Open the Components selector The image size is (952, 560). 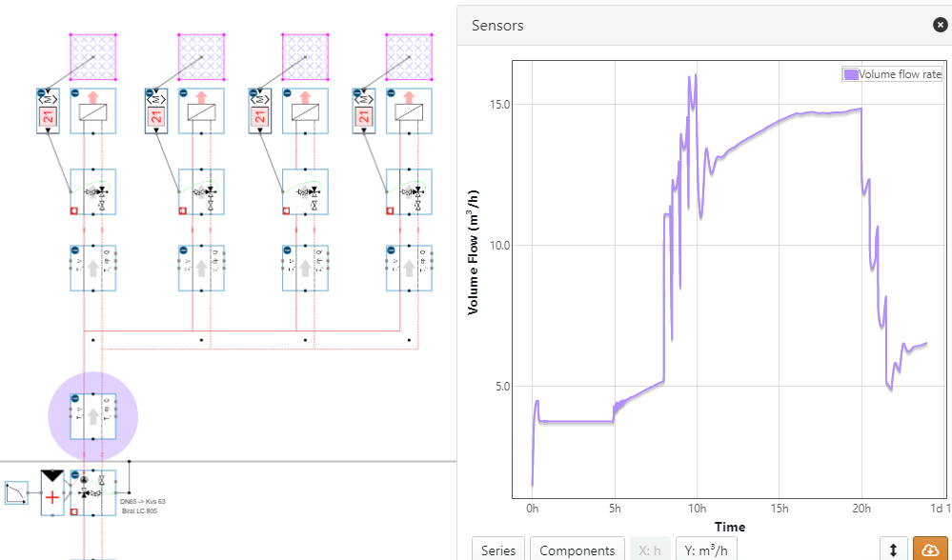[577, 550]
